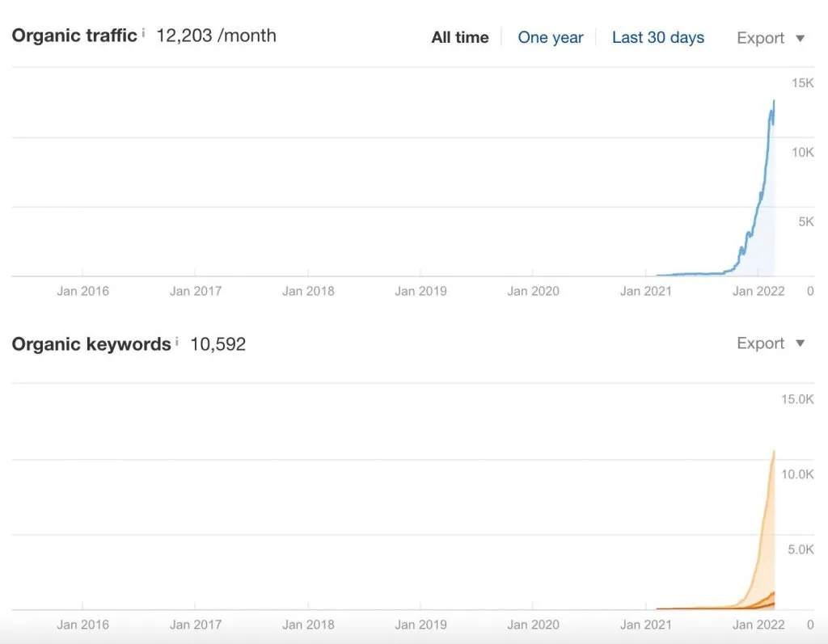Image resolution: width=828 pixels, height=644 pixels.
Task: Select the All time tab
Action: (x=460, y=37)
